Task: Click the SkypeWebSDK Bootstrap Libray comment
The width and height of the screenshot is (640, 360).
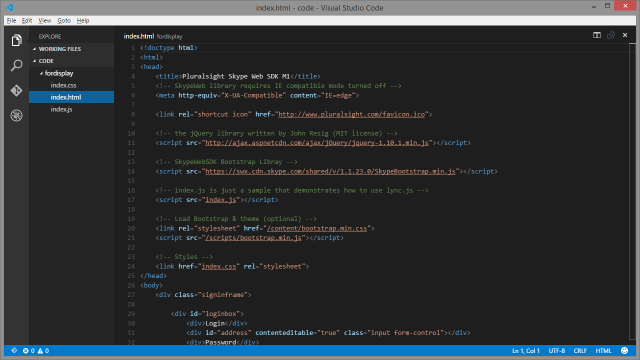Action: (227, 162)
